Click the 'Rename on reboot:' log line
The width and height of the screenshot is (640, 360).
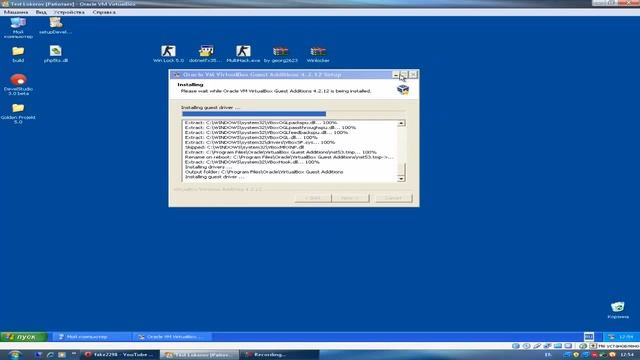[289, 157]
